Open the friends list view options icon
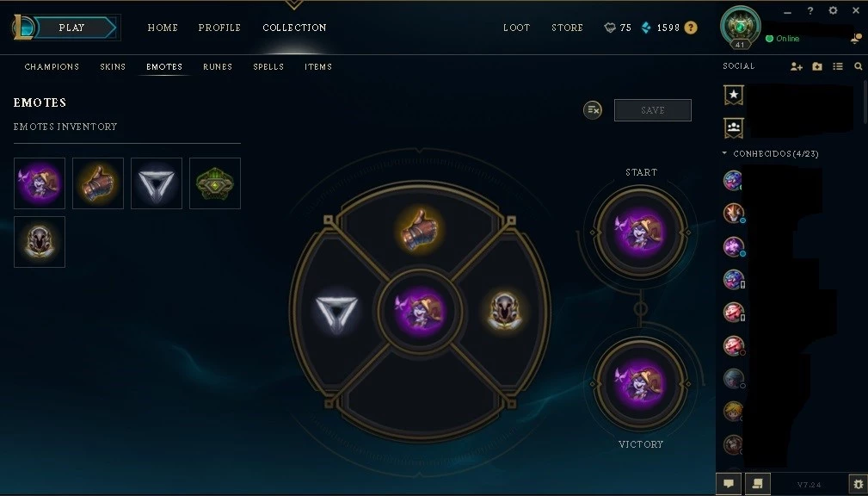This screenshot has height=496, width=868. 838,66
